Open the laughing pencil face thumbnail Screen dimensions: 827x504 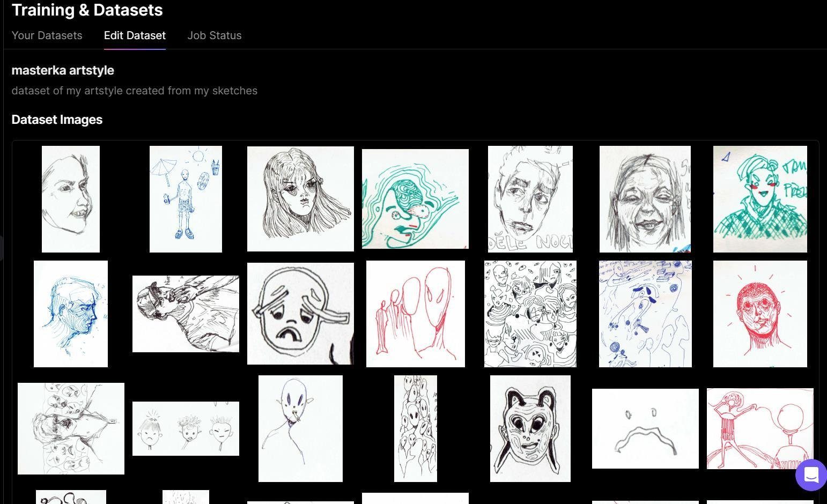coord(645,199)
